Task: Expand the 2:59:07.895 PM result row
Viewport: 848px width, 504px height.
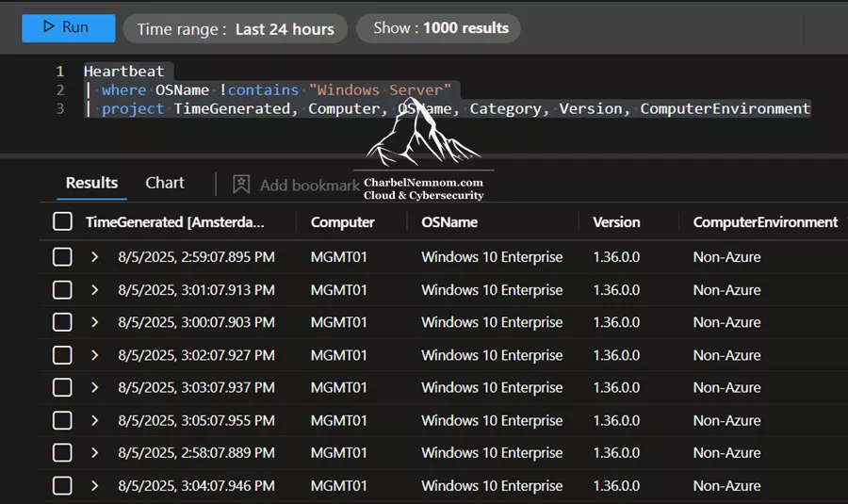Action: 94,257
